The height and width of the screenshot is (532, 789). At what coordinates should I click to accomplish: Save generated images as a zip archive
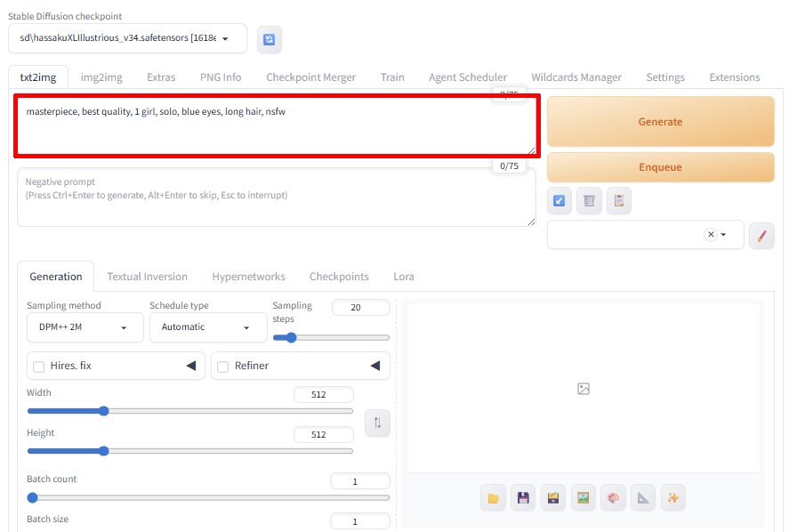pyautogui.click(x=553, y=497)
